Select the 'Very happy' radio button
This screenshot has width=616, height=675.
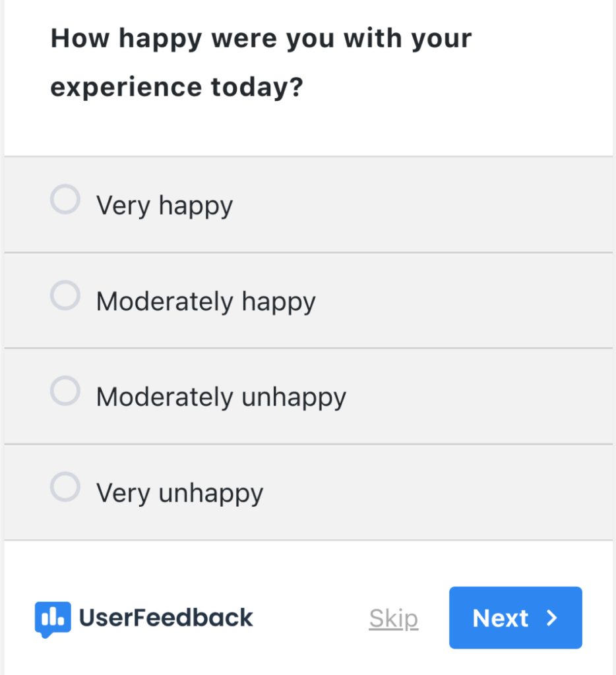[65, 199]
